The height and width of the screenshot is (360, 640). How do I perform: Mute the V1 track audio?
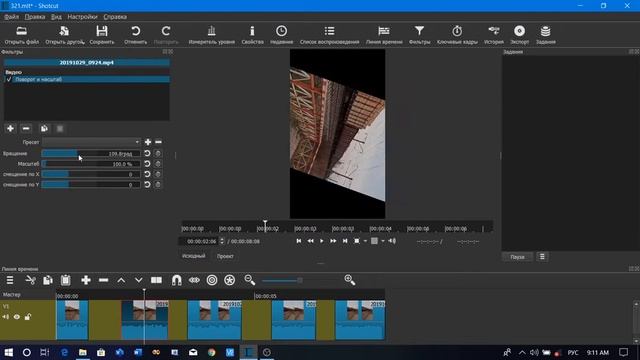coord(6,317)
